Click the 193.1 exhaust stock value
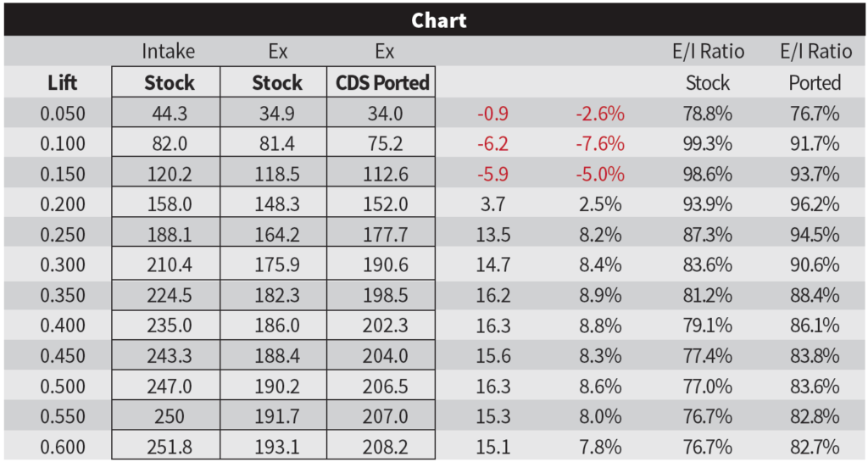This screenshot has width=868, height=462. (x=276, y=446)
